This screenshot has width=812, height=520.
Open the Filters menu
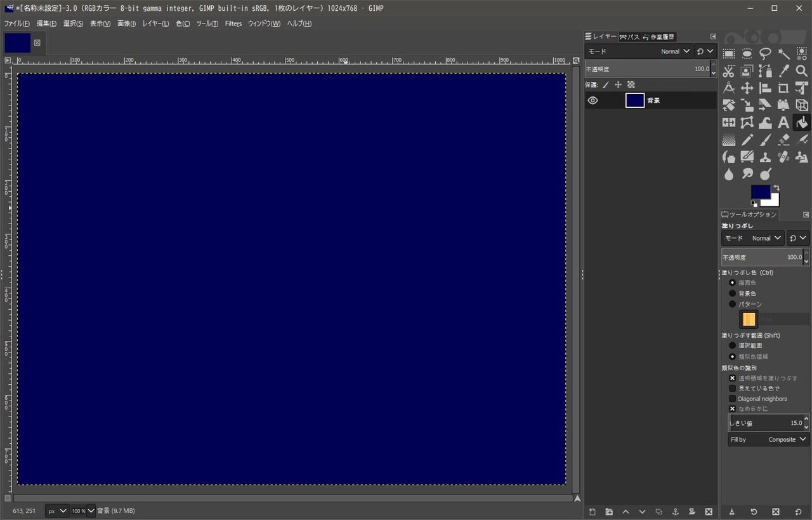(233, 23)
